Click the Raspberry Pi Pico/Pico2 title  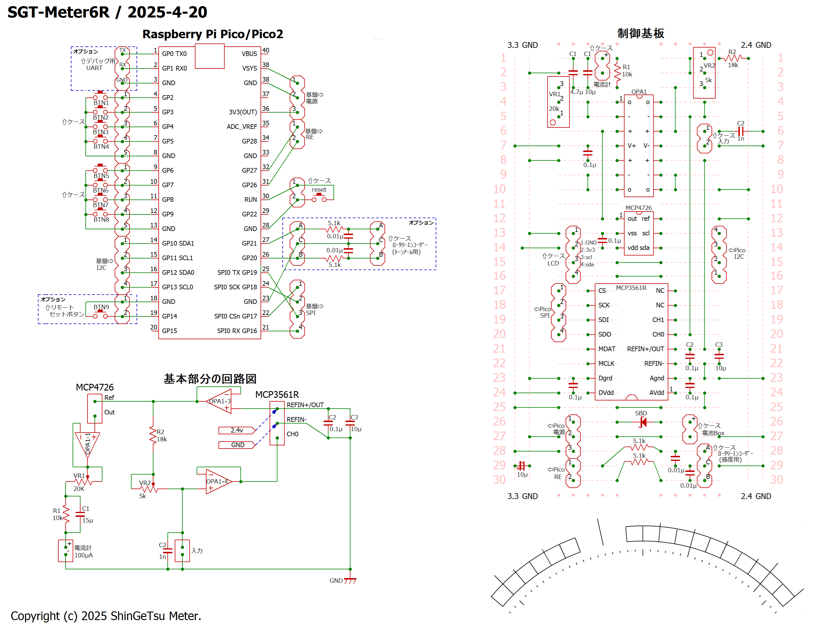213,34
